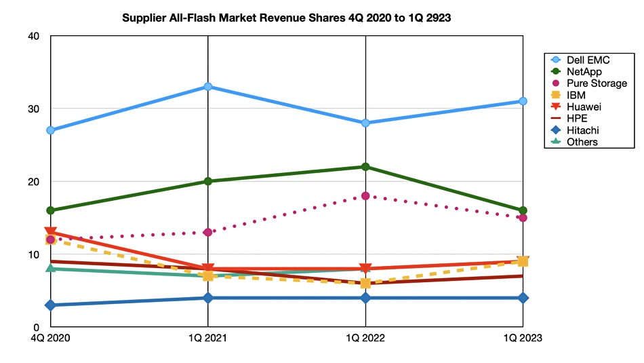Viewport: 644px width, 363px height.
Task: Select the NetApp data point at 1Q 2022
Action: 366,167
